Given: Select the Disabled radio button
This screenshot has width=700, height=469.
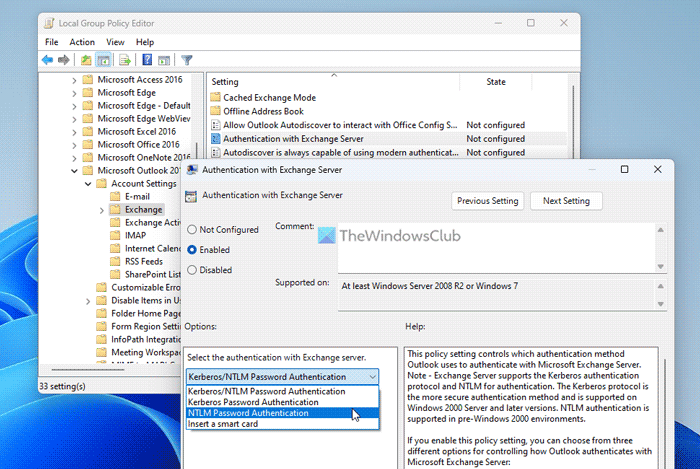Looking at the screenshot, I should [x=192, y=270].
